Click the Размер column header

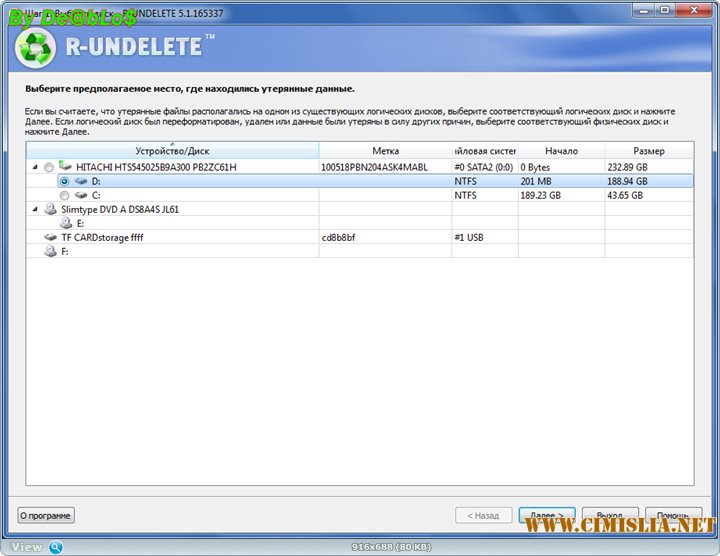pyautogui.click(x=648, y=151)
